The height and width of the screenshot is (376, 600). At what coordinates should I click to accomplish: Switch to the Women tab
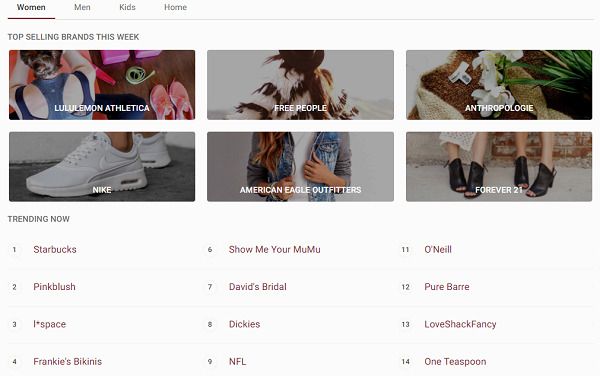click(x=31, y=7)
